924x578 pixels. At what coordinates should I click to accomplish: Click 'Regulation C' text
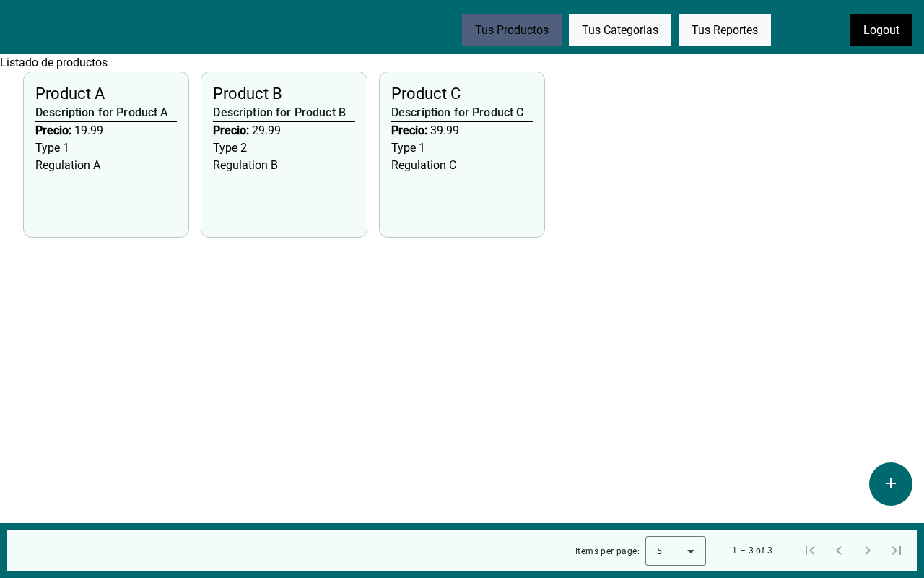click(424, 165)
